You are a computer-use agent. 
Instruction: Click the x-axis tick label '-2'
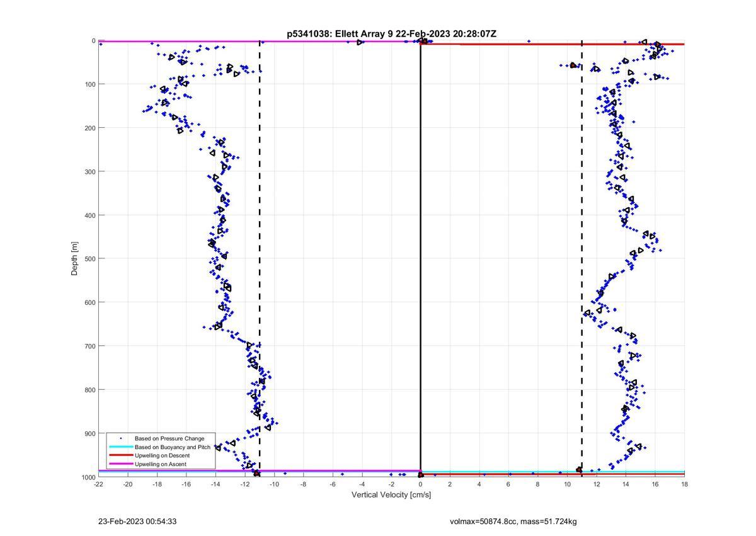click(391, 484)
